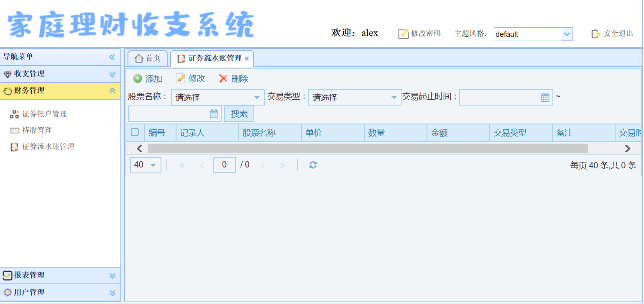Open the 股票名称 dropdown

click(257, 98)
